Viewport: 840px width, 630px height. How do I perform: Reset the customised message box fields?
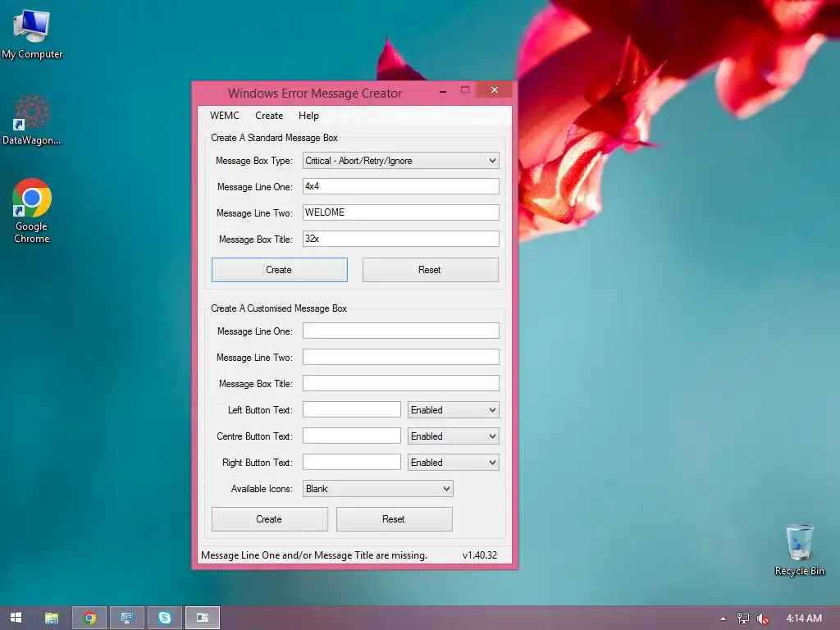395,519
